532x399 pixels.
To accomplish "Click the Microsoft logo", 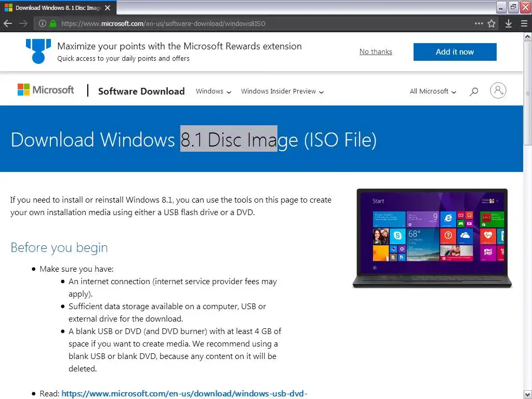I will (x=46, y=90).
